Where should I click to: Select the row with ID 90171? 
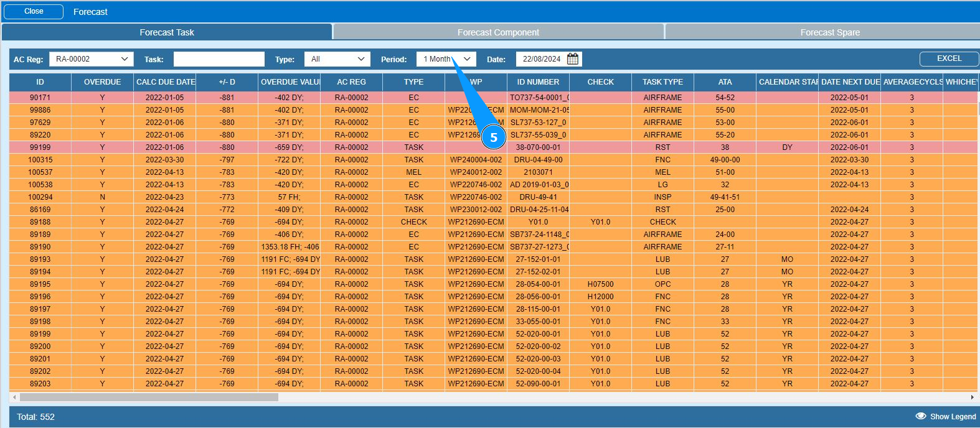coord(40,98)
